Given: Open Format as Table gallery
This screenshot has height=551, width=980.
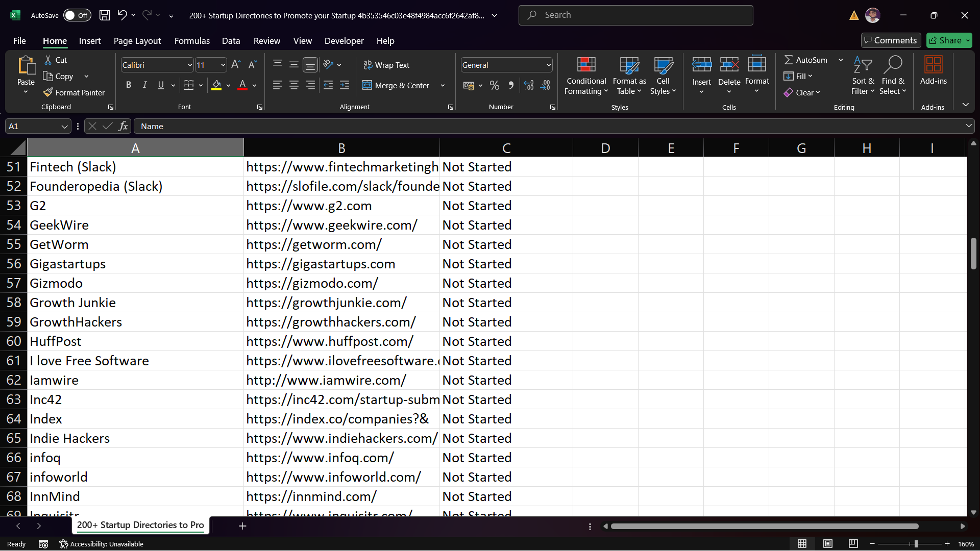Looking at the screenshot, I should pyautogui.click(x=629, y=76).
